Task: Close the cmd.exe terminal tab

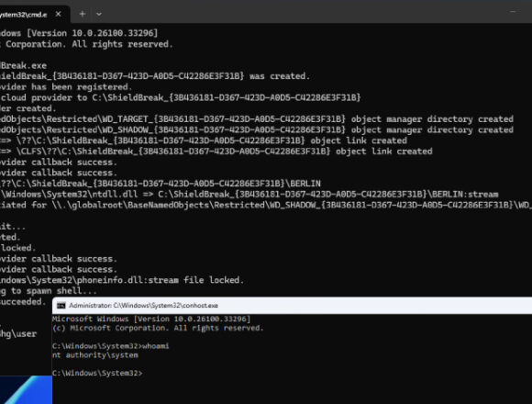Action: pos(59,14)
